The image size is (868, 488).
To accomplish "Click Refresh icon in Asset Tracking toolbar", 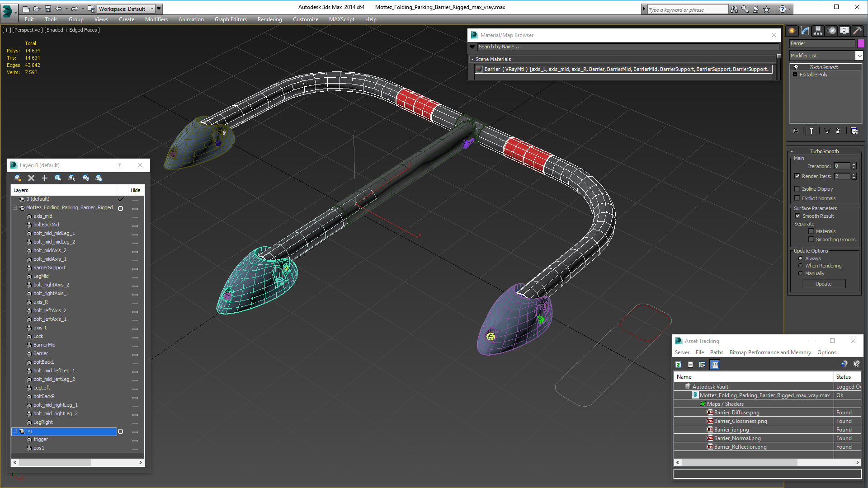I will click(x=678, y=365).
